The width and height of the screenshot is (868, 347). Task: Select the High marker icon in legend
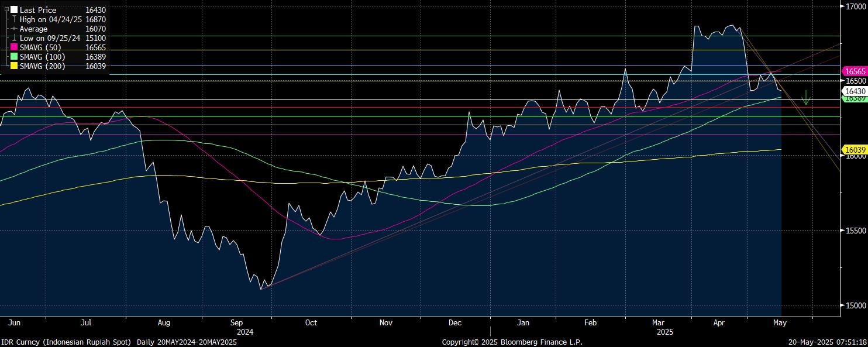14,19
